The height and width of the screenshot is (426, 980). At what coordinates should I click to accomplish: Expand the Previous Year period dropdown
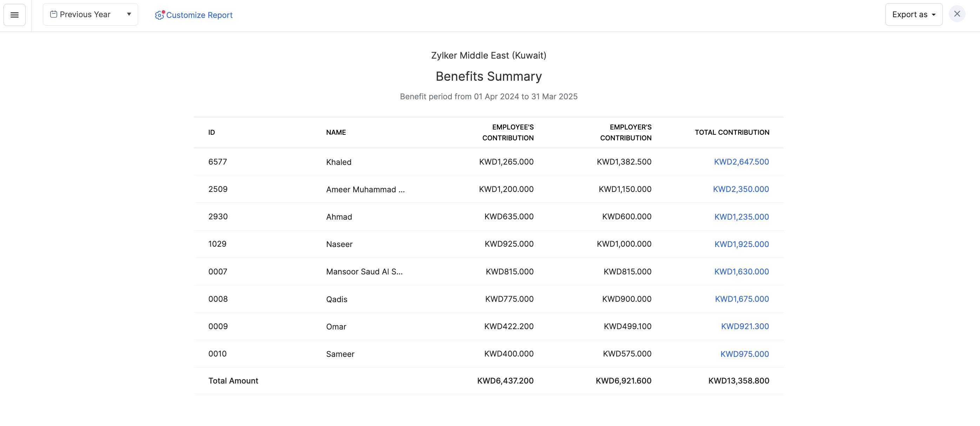129,14
